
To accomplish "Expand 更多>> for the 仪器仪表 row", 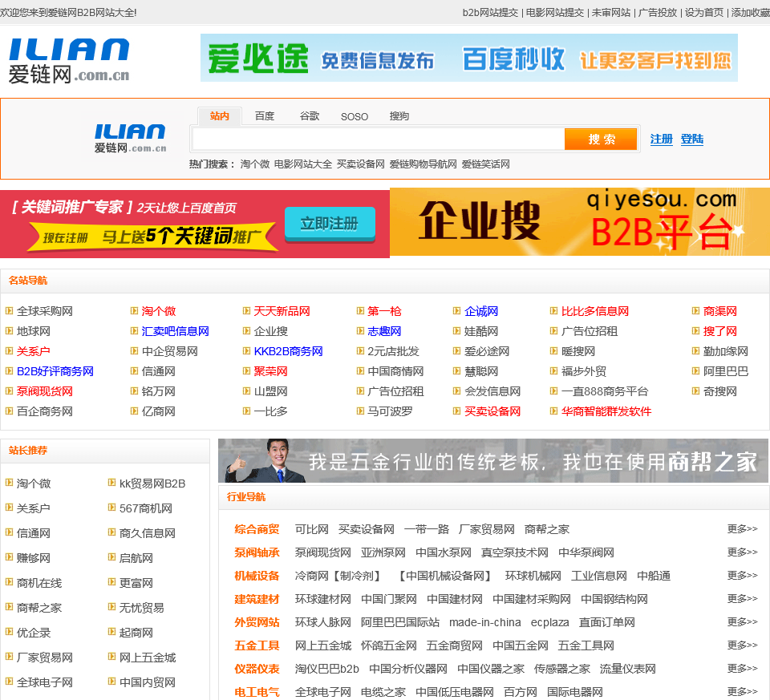I will 742,668.
